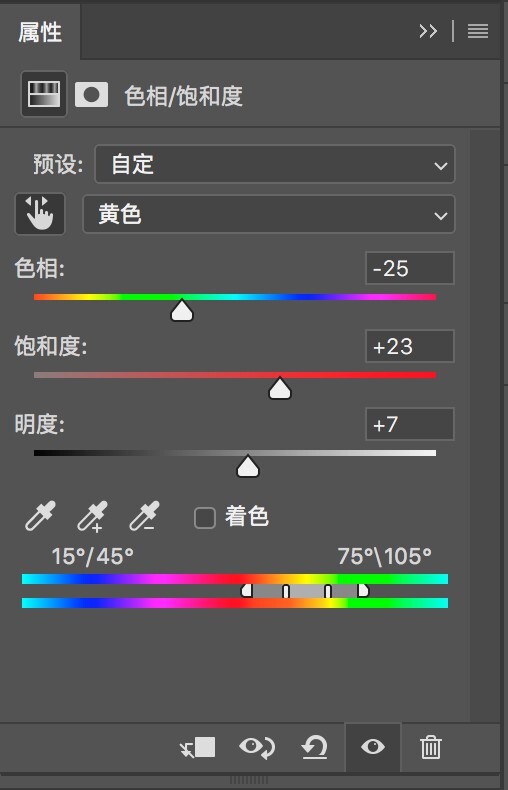Click the 色相 hue slider handle
This screenshot has width=508, height=790.
point(182,310)
